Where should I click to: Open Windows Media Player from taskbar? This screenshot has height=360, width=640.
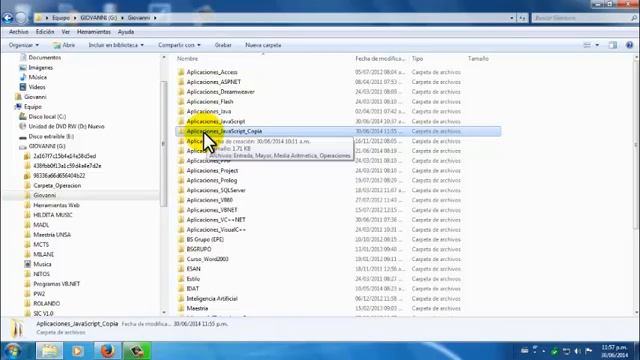click(78, 351)
